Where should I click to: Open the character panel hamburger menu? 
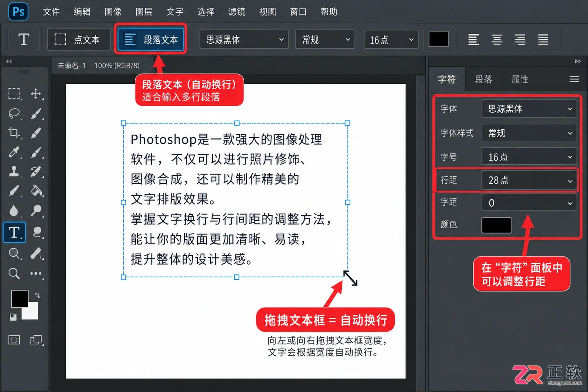click(x=574, y=79)
